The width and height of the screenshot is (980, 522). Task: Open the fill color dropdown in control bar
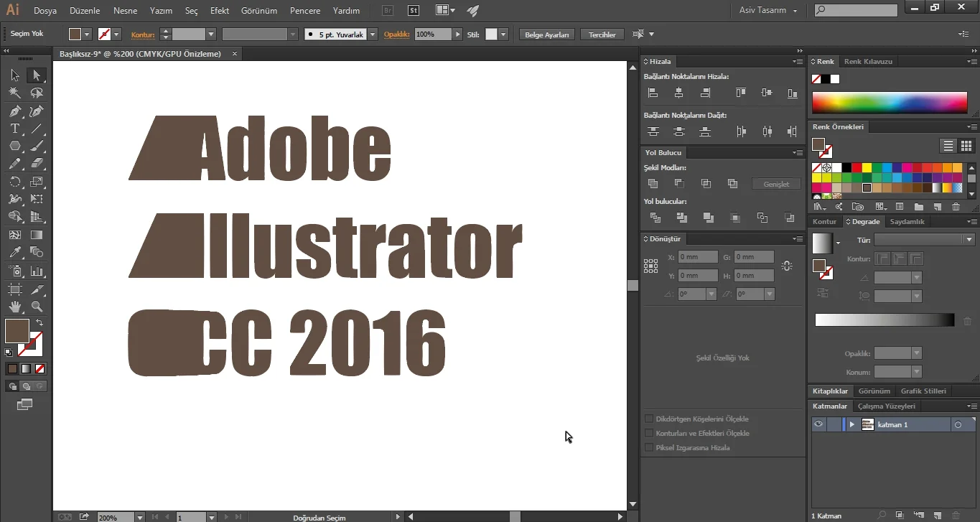[x=87, y=34]
